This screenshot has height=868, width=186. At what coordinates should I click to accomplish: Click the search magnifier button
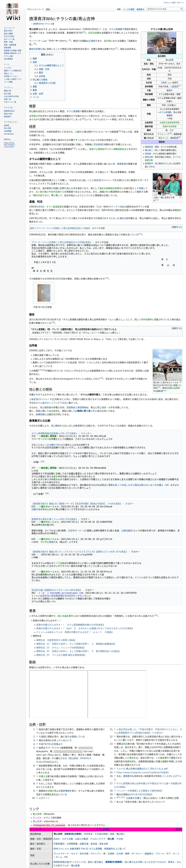pyautogui.click(x=181, y=9)
